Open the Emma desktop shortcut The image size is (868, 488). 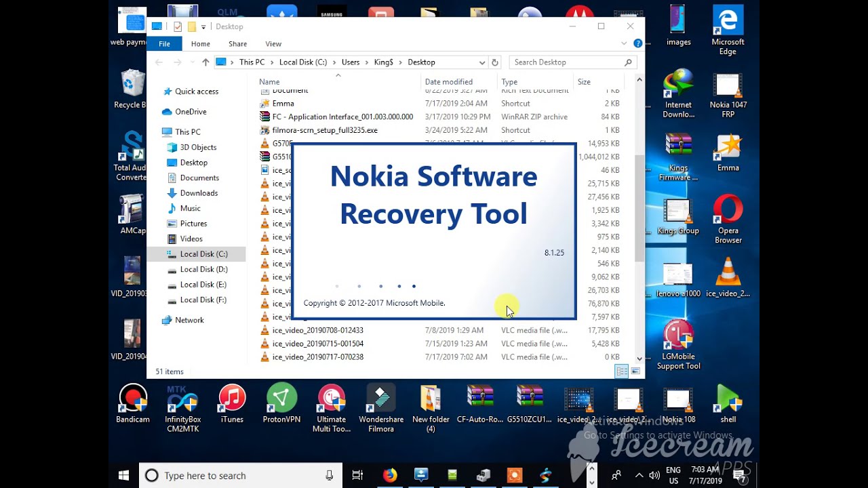click(x=728, y=152)
